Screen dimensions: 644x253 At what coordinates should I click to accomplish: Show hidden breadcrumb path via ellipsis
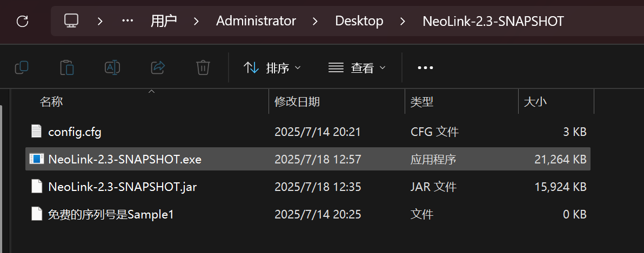point(128,21)
